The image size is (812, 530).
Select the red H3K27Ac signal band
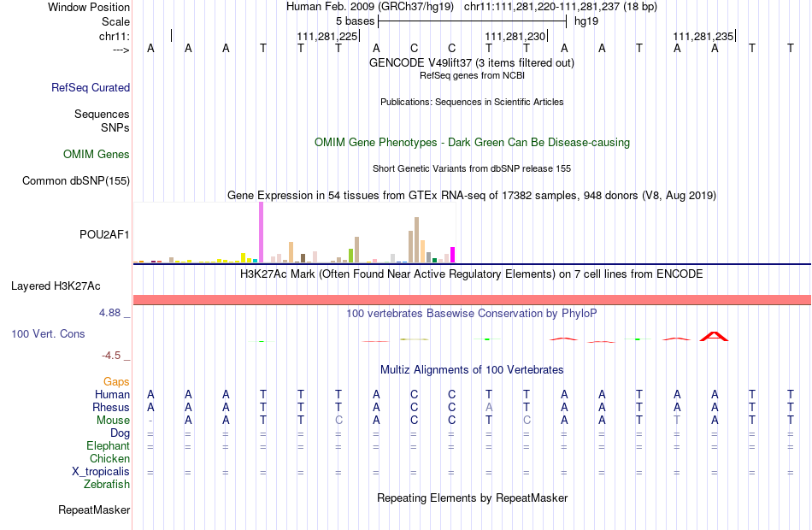472,300
